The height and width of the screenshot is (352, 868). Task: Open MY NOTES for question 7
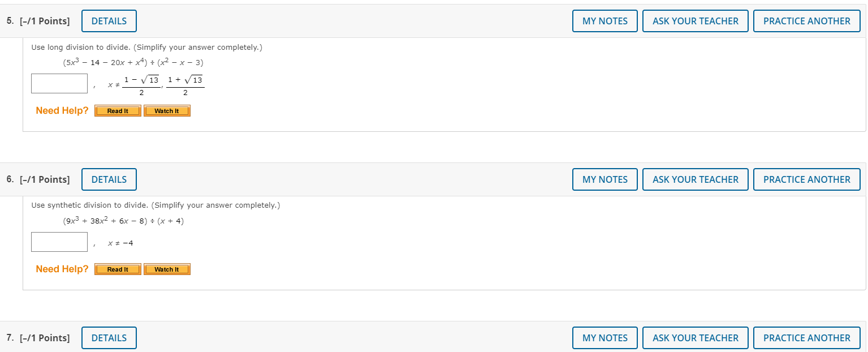click(x=605, y=338)
